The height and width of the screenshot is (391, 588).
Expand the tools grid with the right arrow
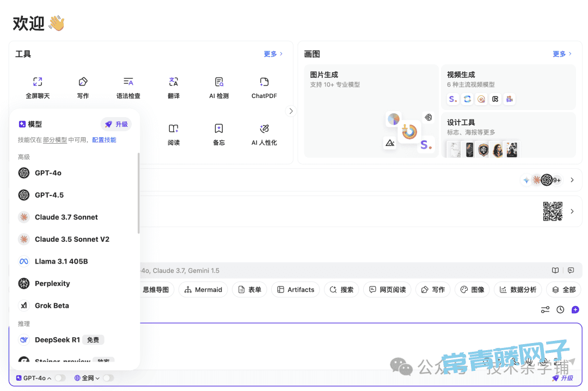[x=291, y=111]
